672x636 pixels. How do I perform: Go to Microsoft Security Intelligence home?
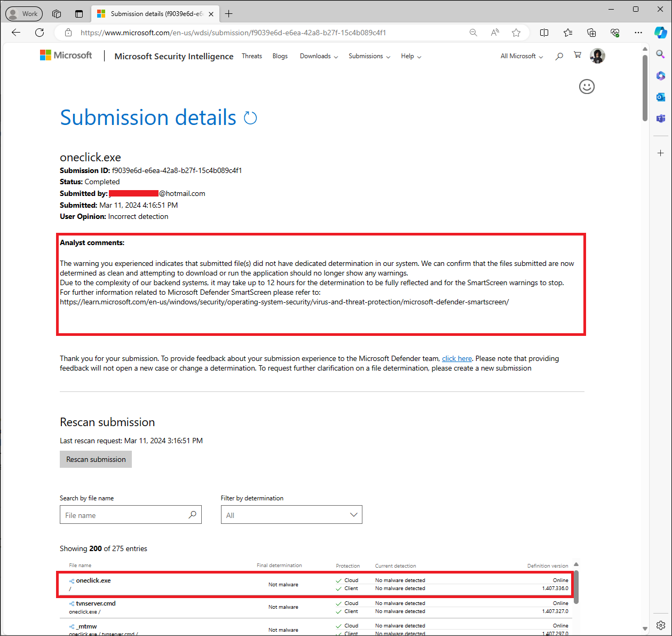[174, 56]
